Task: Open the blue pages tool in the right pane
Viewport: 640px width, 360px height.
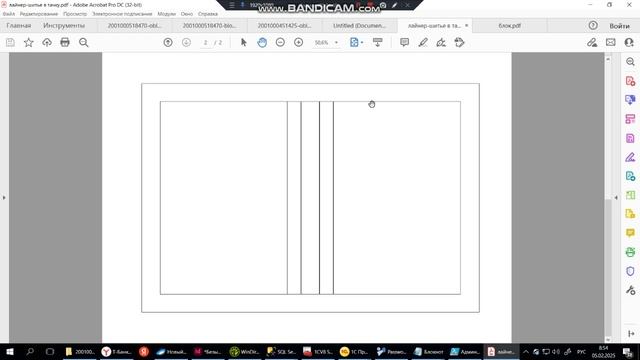Action: pyautogui.click(x=630, y=100)
